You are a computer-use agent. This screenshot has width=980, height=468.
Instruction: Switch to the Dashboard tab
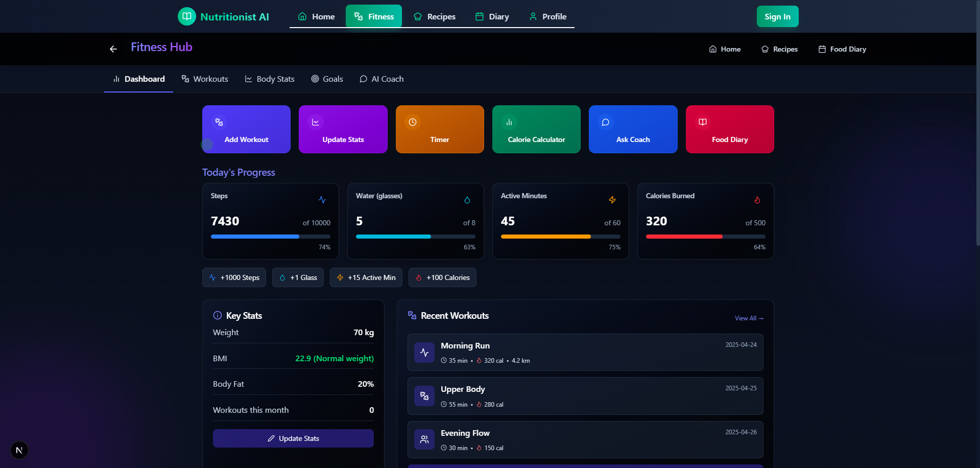(x=139, y=79)
